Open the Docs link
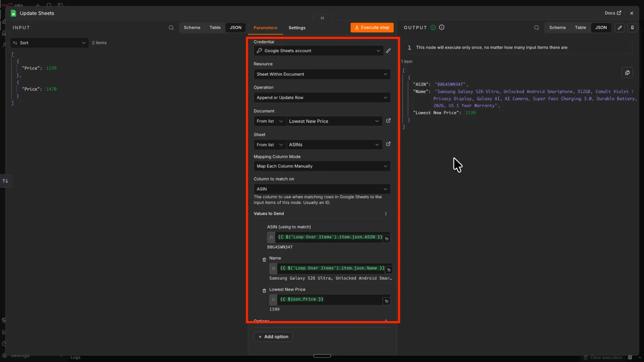Image resolution: width=644 pixels, height=362 pixels. (x=613, y=13)
